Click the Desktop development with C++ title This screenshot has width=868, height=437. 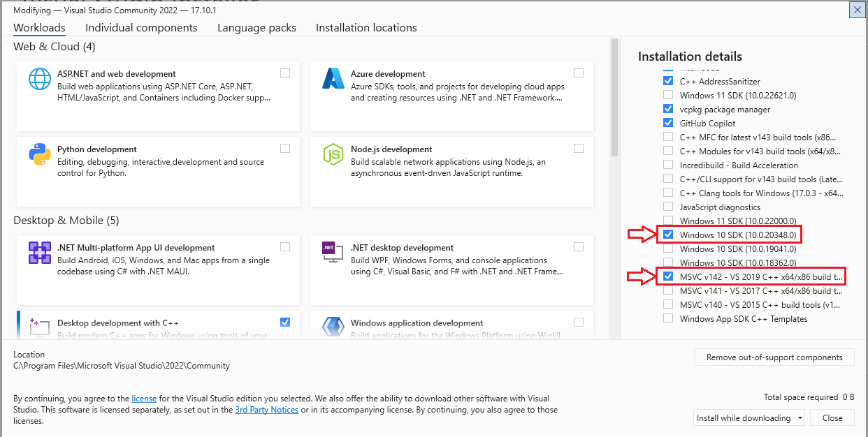tap(118, 323)
